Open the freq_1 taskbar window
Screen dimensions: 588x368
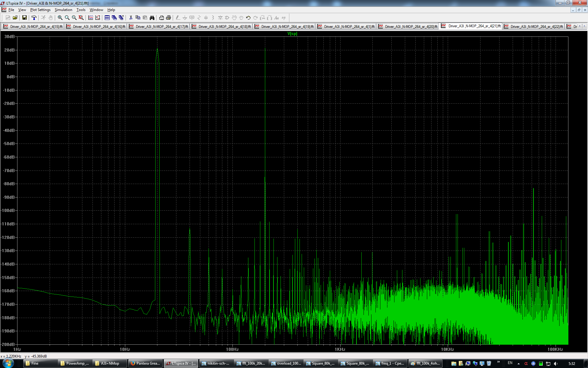pyautogui.click(x=390, y=363)
